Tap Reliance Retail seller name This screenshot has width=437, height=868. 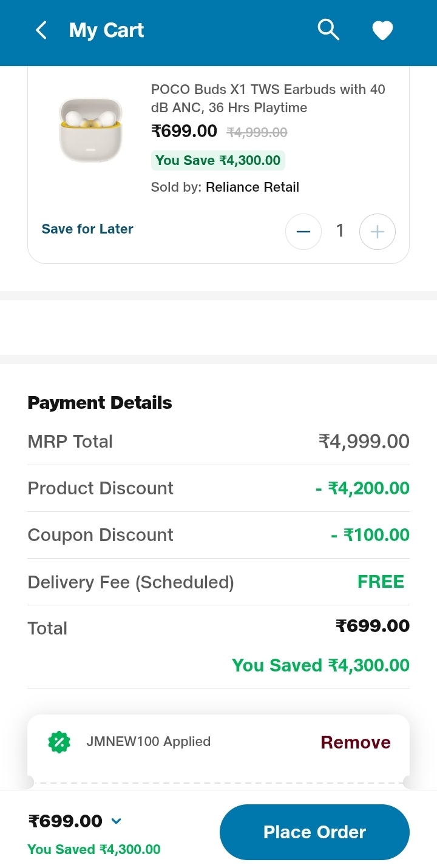point(252,187)
